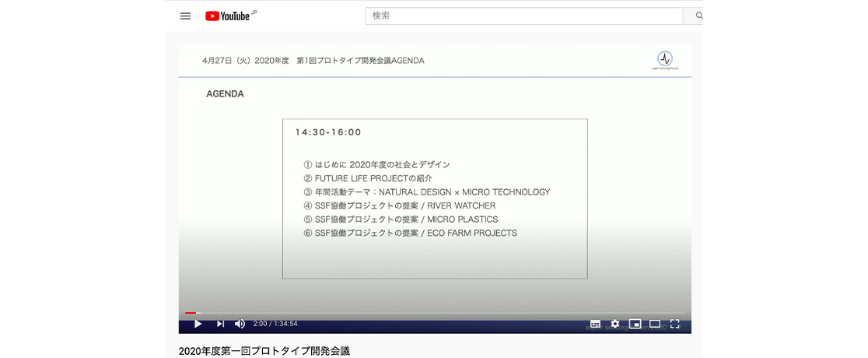Screen dimensions: 868x358
Task: Enable theater mode
Action: pos(655,324)
